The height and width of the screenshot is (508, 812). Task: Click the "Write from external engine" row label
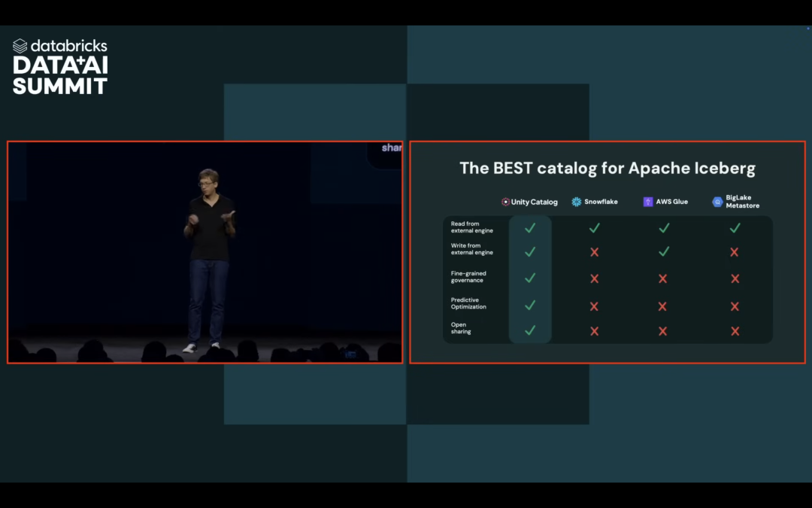[x=471, y=249]
